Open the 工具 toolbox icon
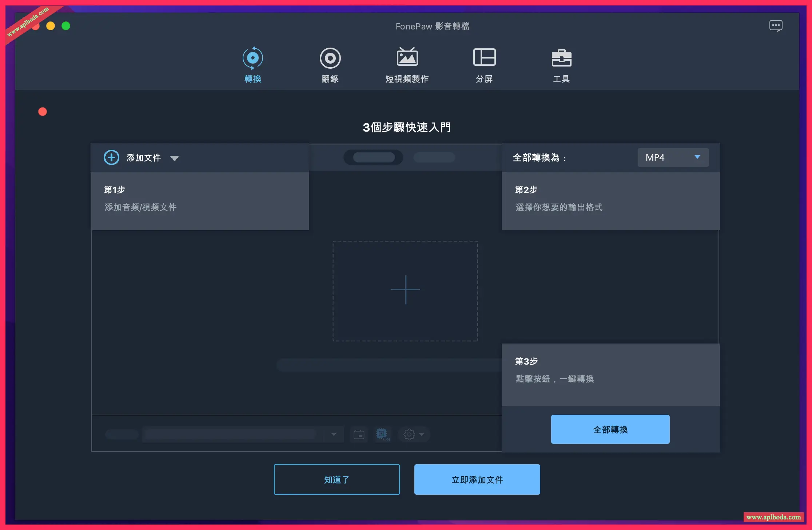The width and height of the screenshot is (812, 530). click(x=561, y=58)
